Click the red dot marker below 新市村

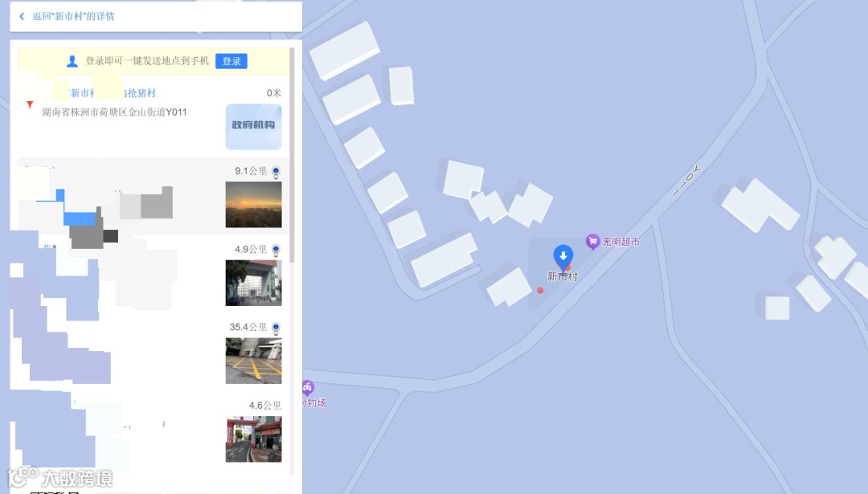(x=540, y=290)
